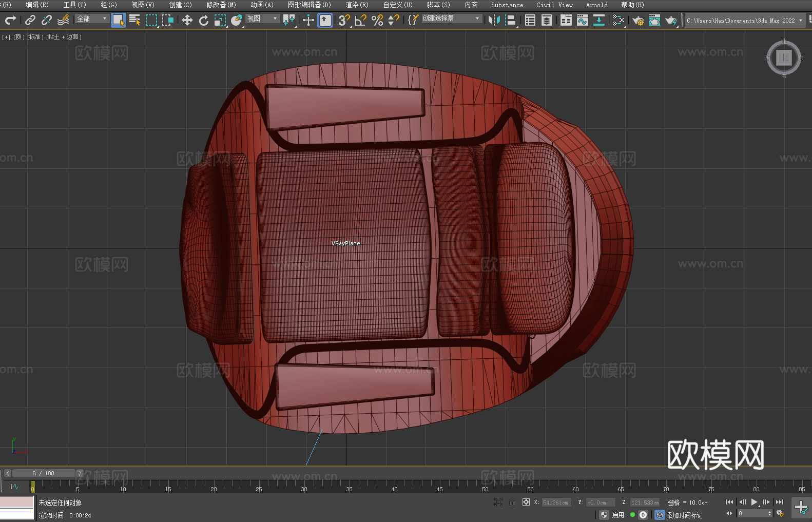Image resolution: width=812 pixels, height=522 pixels.
Task: Choose the Rectangular Selection Region icon
Action: click(151, 20)
